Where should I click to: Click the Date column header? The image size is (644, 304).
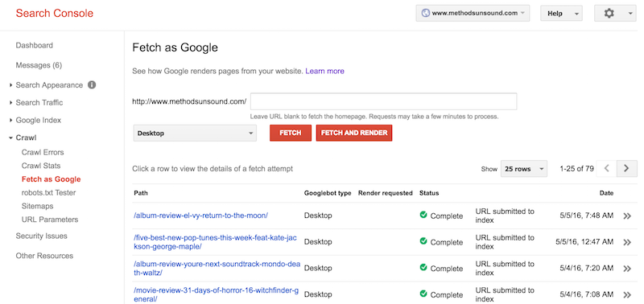pyautogui.click(x=606, y=193)
